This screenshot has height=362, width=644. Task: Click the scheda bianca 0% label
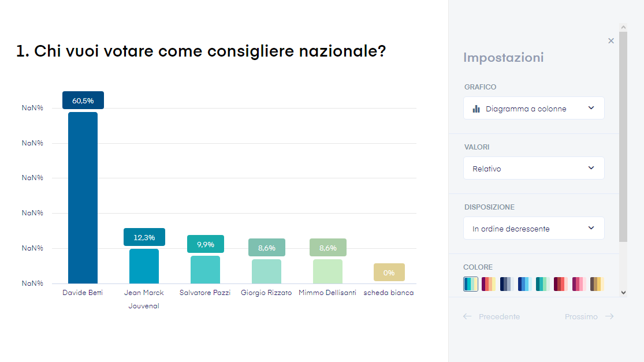click(389, 273)
